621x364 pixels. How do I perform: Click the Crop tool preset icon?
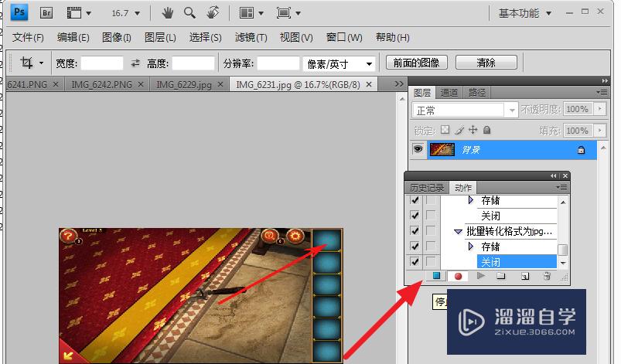click(x=26, y=63)
